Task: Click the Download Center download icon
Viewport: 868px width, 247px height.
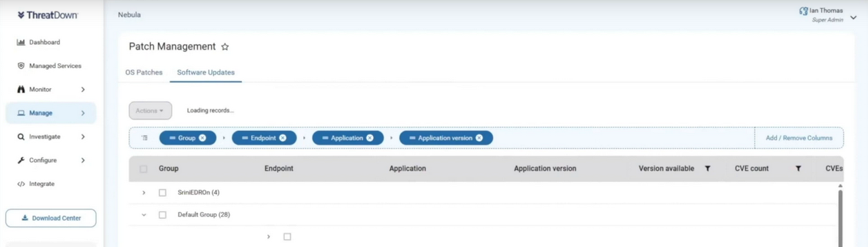Action: point(25,218)
